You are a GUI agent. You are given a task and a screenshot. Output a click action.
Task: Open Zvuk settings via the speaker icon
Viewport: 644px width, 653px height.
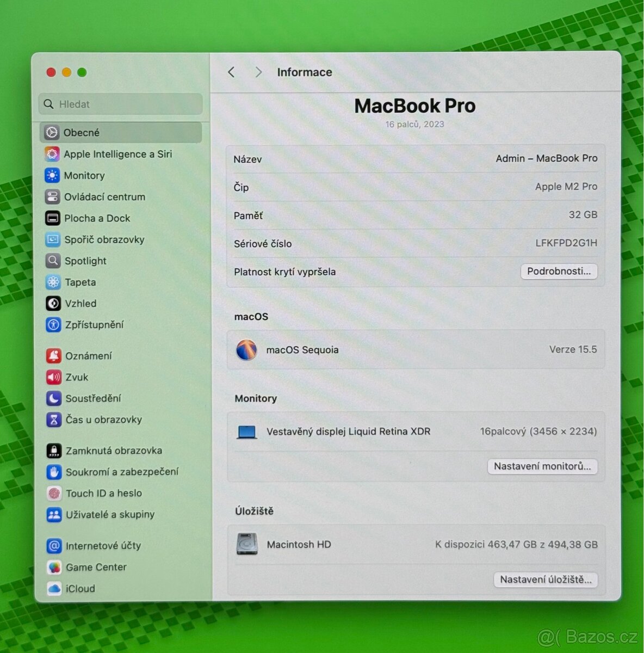tap(54, 377)
